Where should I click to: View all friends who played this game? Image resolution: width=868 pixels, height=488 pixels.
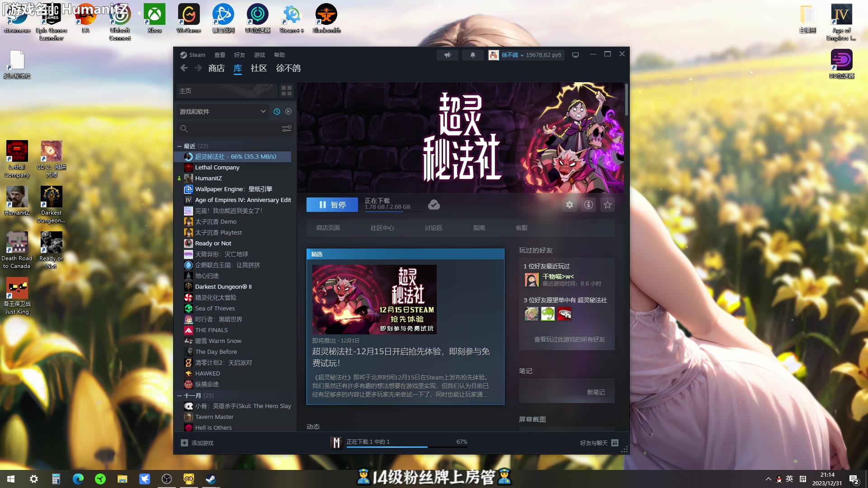[x=570, y=339]
